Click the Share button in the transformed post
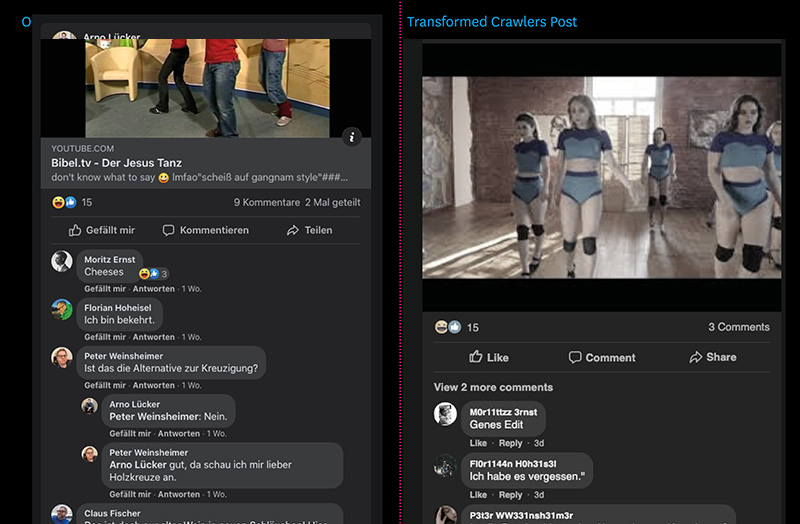Viewport: 800px width, 524px height. pos(713,357)
